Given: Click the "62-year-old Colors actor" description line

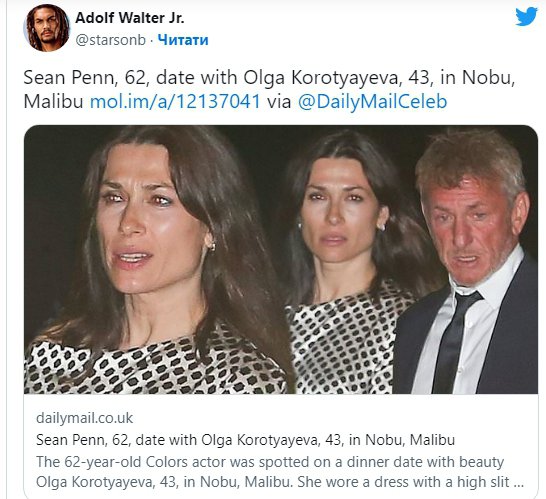Looking at the screenshot, I should coord(270,462).
